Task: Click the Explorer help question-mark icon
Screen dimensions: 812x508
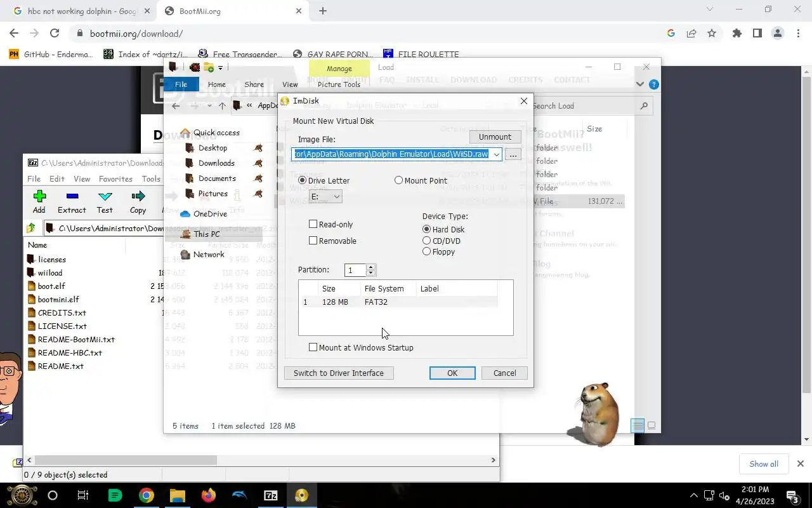Action: [x=654, y=84]
